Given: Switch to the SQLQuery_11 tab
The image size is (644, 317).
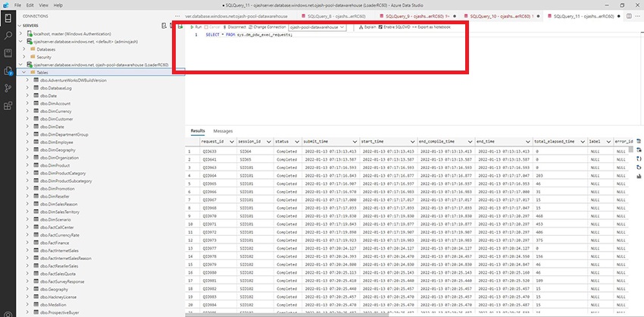Looking at the screenshot, I should pyautogui.click(x=583, y=16).
